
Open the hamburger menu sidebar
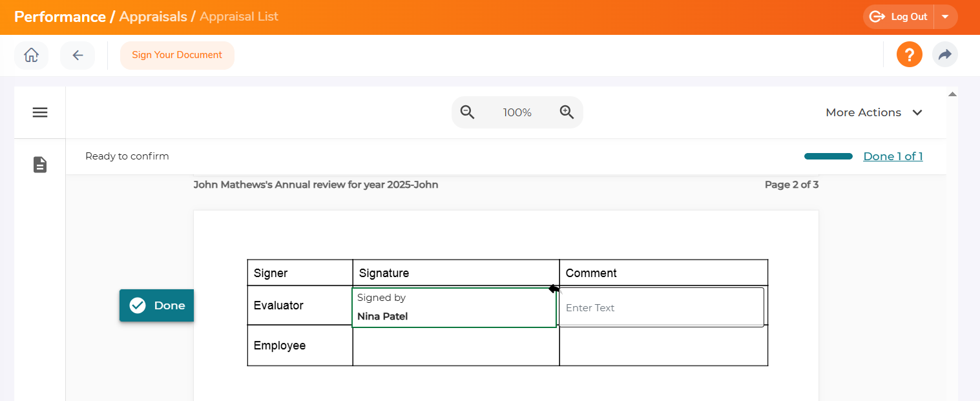coord(40,112)
